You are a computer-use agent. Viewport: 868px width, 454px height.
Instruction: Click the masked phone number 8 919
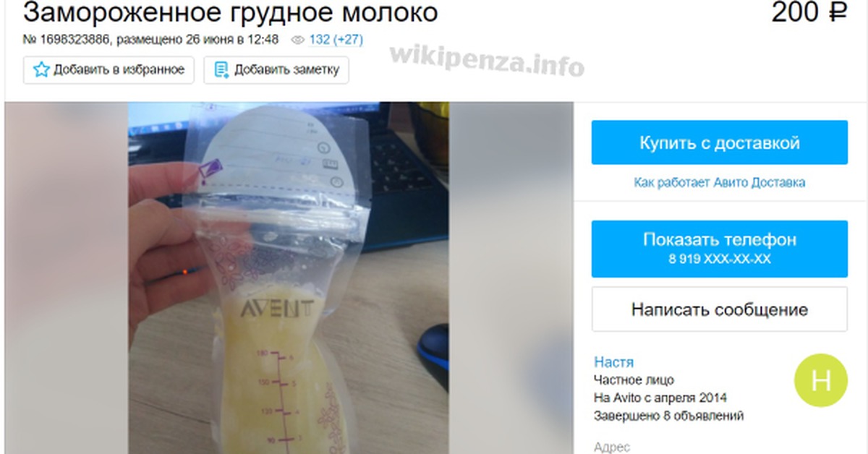click(720, 259)
